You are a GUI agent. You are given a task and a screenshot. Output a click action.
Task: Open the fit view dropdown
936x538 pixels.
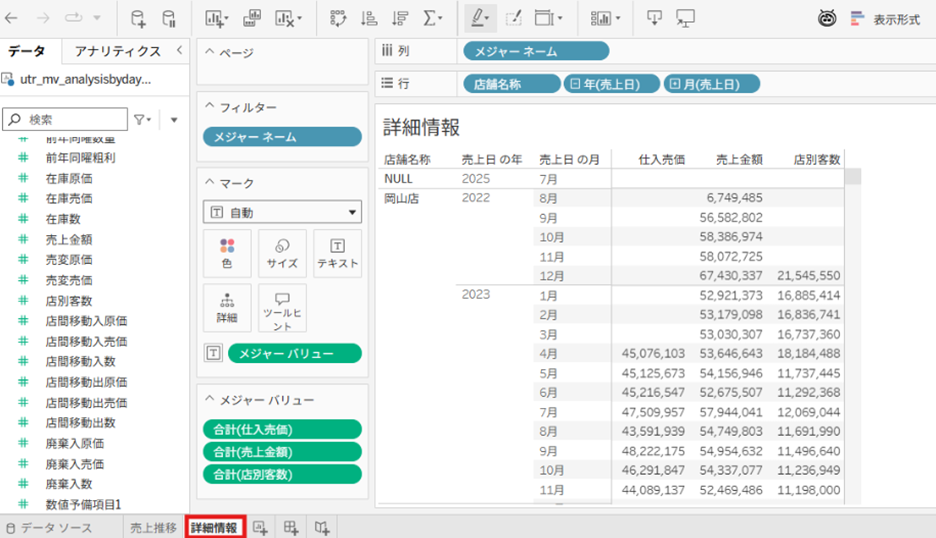point(549,19)
